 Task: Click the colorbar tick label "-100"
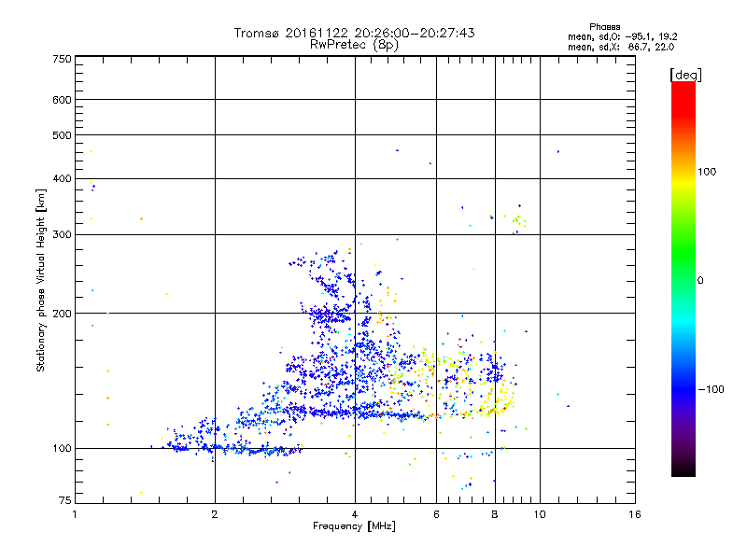click(711, 389)
